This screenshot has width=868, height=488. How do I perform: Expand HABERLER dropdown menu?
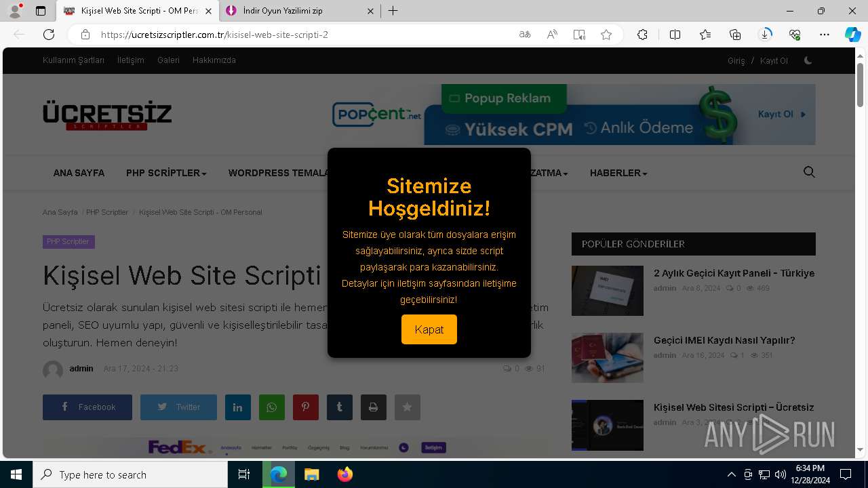618,173
